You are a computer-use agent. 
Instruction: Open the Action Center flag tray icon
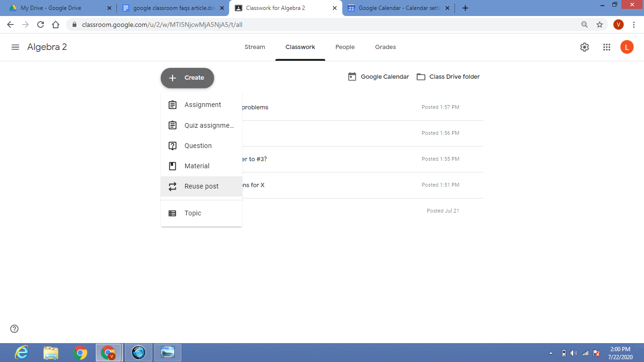596,353
